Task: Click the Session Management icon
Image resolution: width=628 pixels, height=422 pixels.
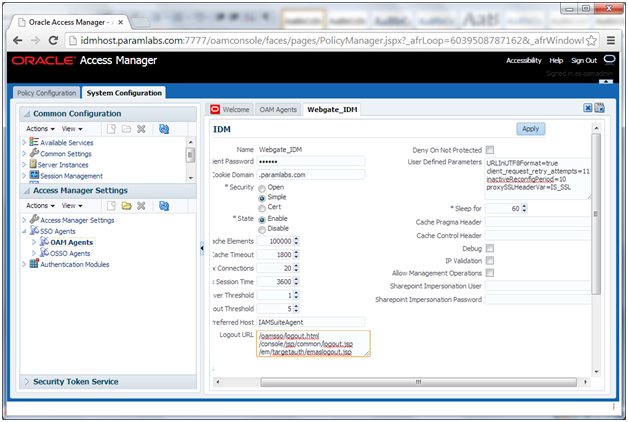Action: pyautogui.click(x=34, y=175)
